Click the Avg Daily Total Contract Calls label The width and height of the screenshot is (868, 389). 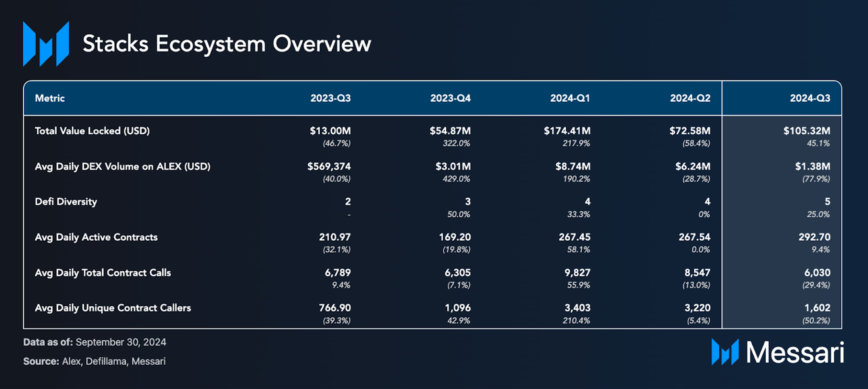103,273
